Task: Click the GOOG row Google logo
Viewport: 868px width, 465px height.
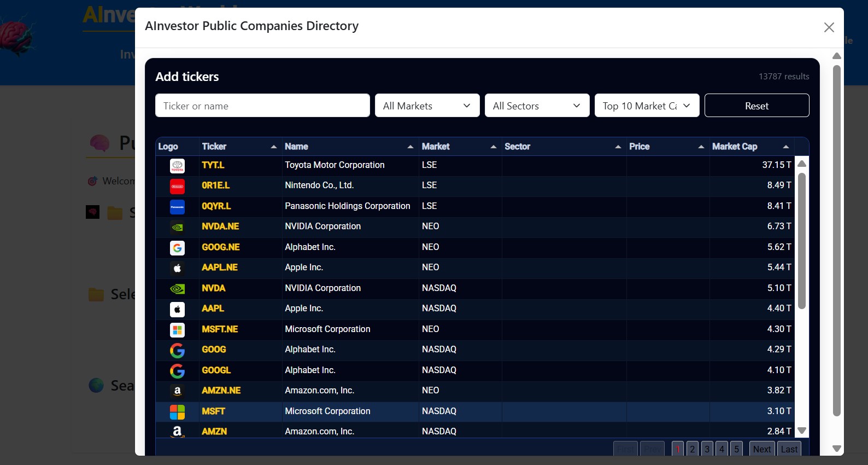Action: 177,350
